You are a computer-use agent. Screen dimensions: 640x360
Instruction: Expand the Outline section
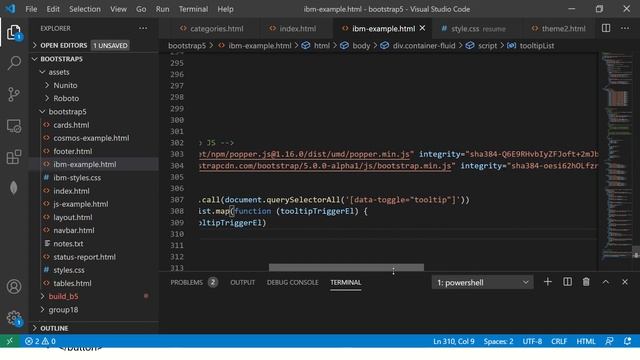click(x=54, y=328)
